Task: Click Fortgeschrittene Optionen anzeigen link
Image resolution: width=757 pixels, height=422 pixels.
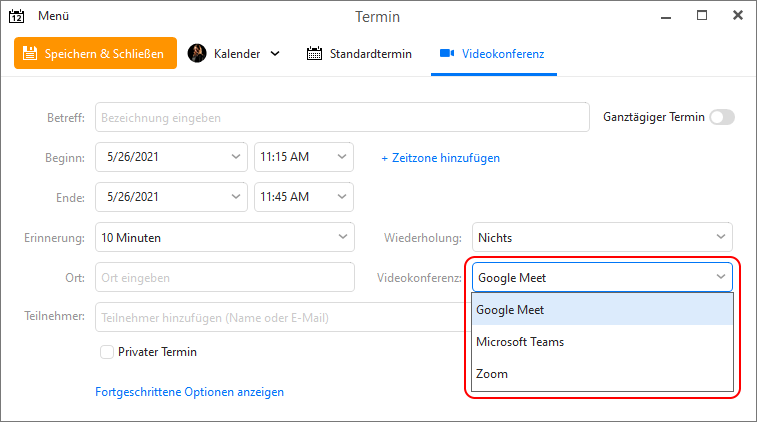Action: [x=189, y=392]
